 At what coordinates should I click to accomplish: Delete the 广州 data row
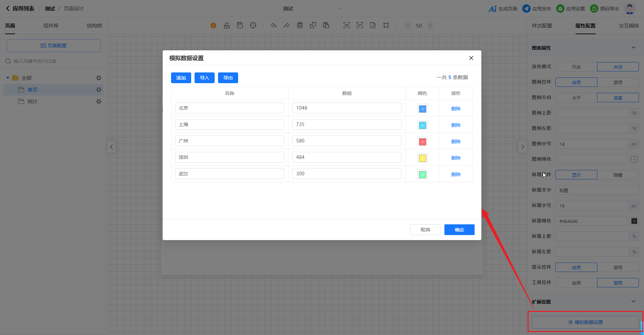point(455,142)
